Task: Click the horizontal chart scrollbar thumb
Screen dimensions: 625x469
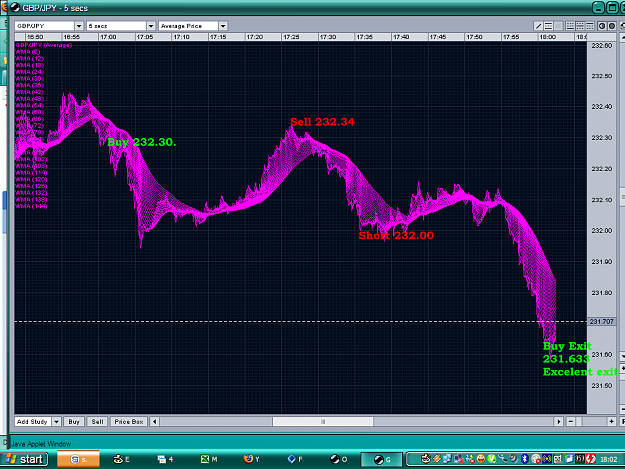Action: pos(323,422)
